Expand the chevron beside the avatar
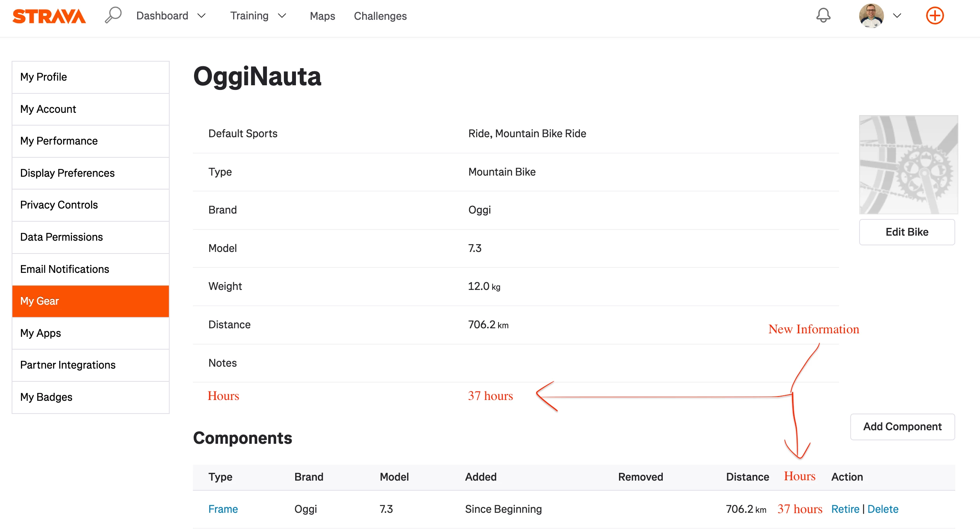The width and height of the screenshot is (980, 531). coord(897,16)
